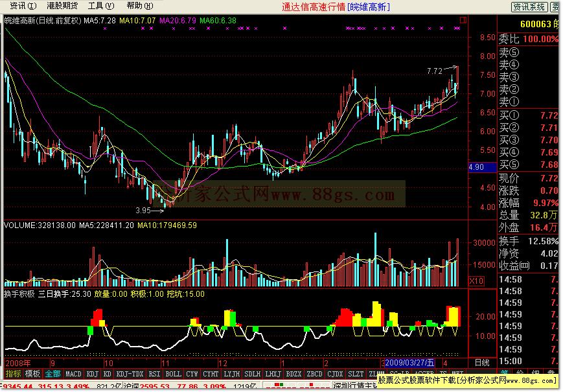563x392 pixels.
Task: Switch indicator to MACD
Action: coord(73,374)
